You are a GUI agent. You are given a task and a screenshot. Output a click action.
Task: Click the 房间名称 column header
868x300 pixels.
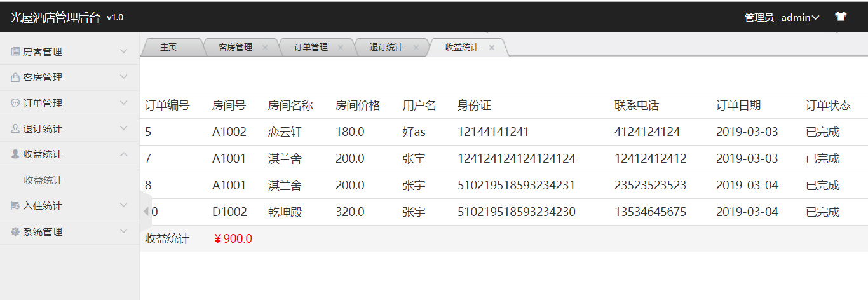coord(290,106)
